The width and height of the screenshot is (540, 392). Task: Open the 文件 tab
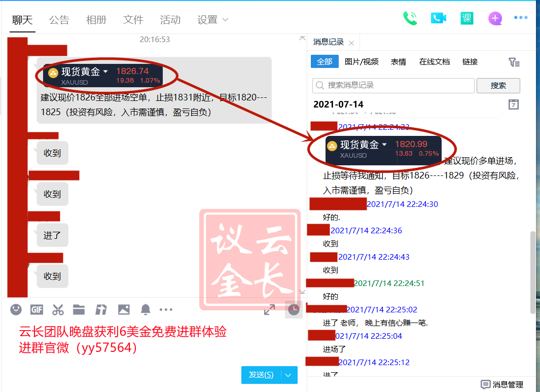pos(133,20)
